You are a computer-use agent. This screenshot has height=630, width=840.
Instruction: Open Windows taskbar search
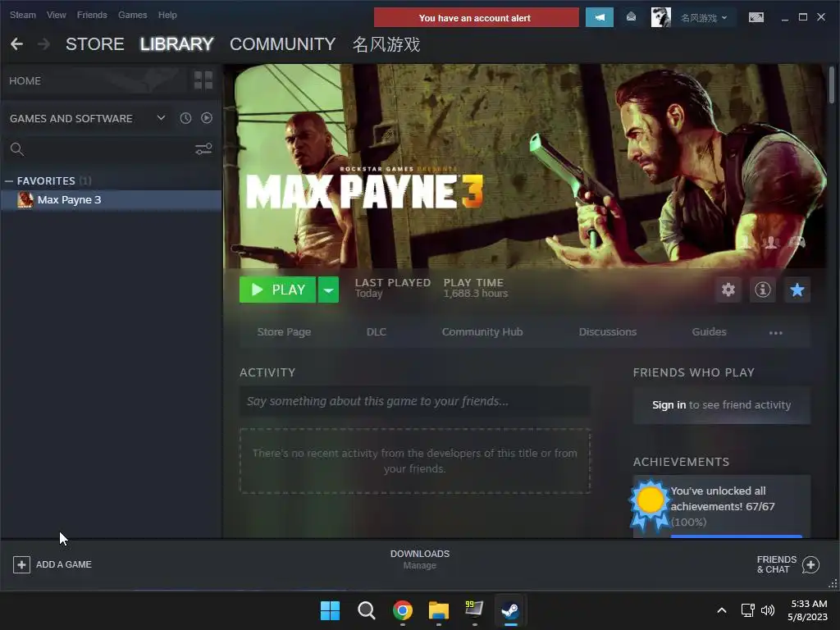click(367, 610)
